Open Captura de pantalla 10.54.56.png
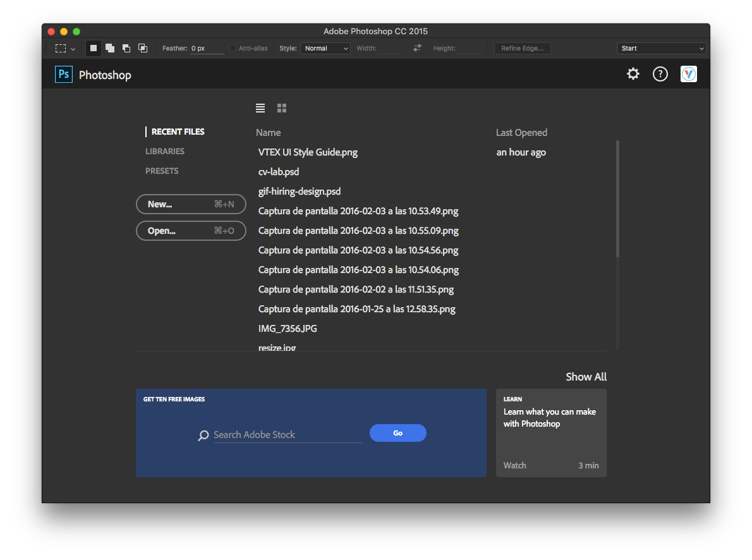This screenshot has width=752, height=560. pos(358,250)
